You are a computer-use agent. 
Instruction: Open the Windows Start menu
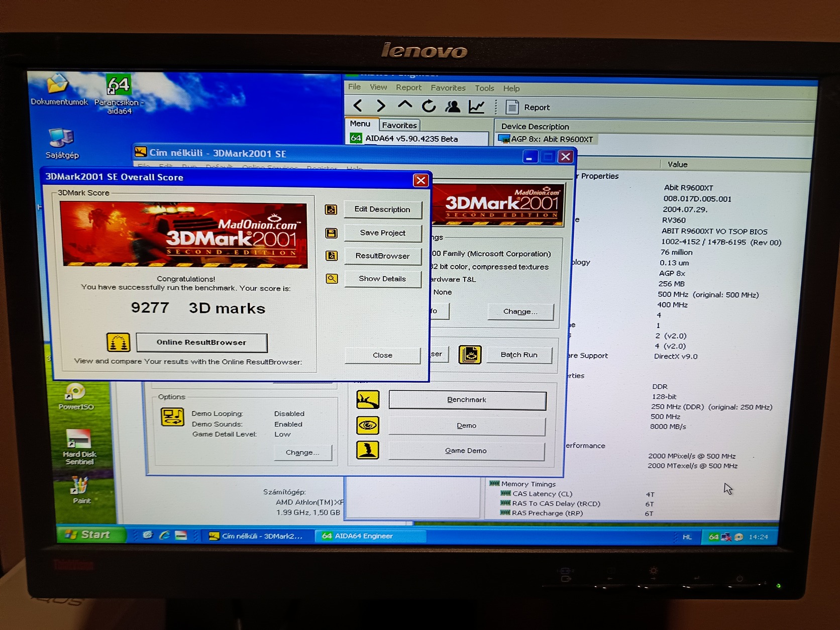click(x=90, y=535)
